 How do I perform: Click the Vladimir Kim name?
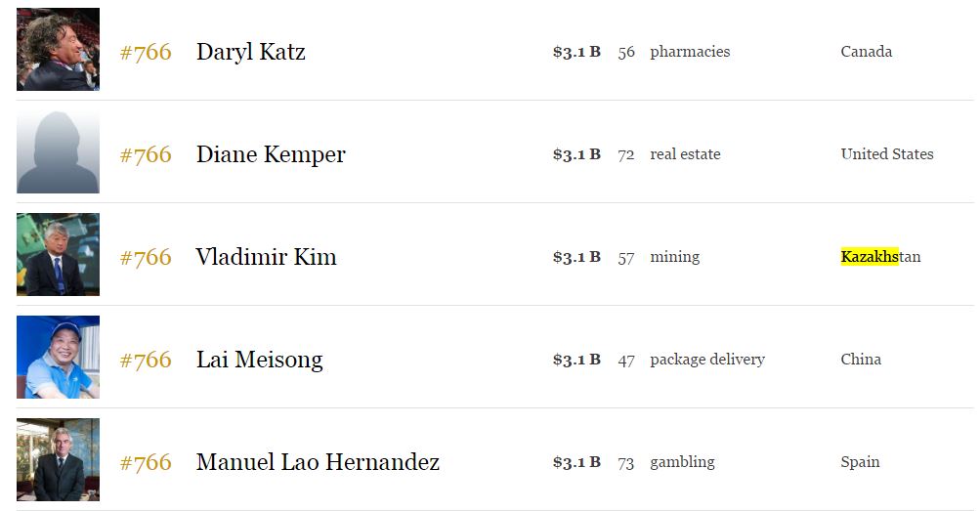click(266, 257)
